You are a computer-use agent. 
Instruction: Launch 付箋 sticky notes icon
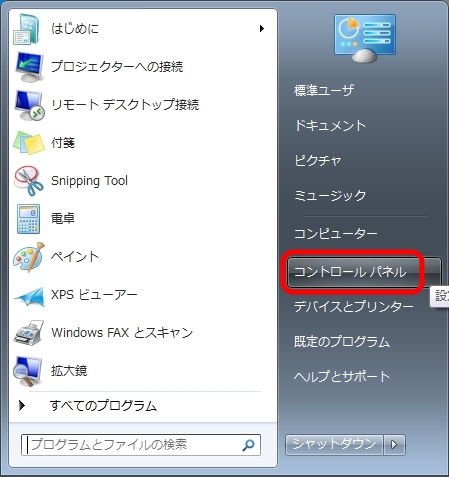pyautogui.click(x=29, y=143)
